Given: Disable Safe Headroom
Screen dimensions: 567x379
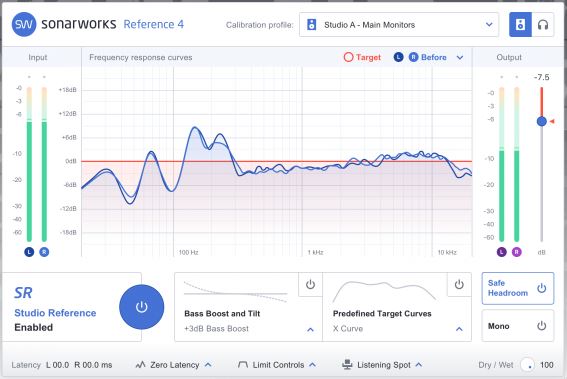Looking at the screenshot, I should 517,288.
